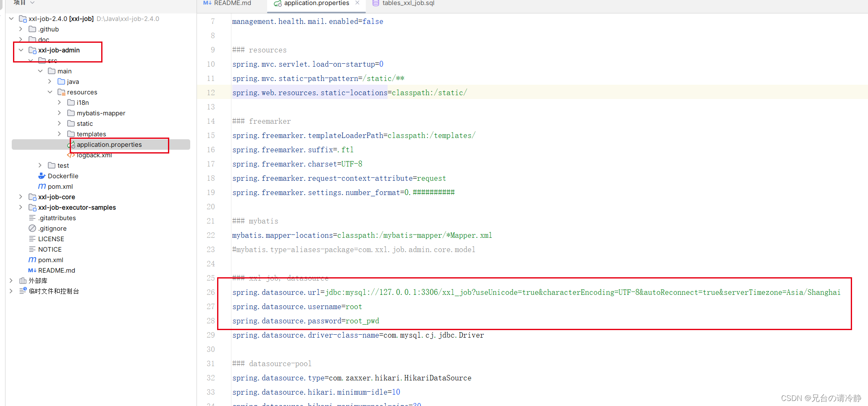
Task: Click the static-locations line 12
Action: click(349, 93)
